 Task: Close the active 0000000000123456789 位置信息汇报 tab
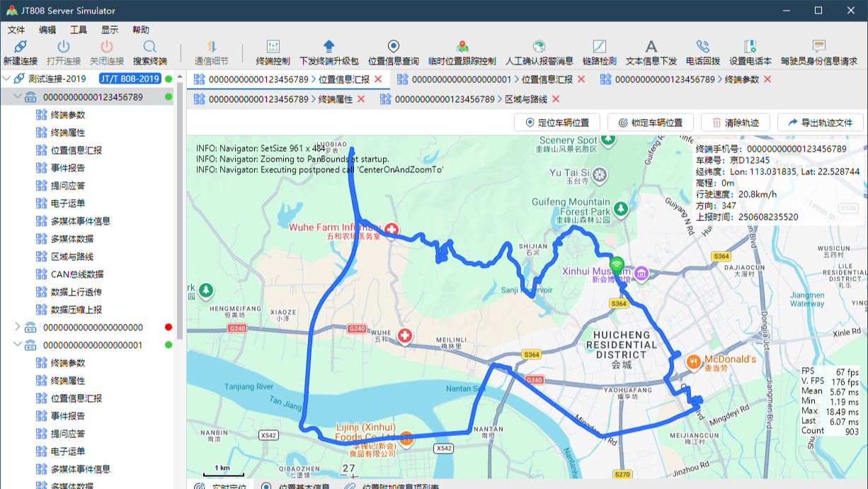378,79
